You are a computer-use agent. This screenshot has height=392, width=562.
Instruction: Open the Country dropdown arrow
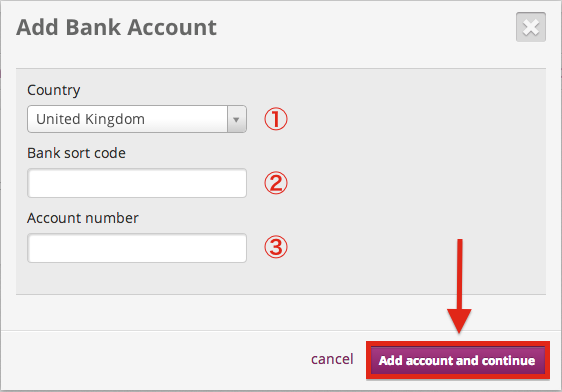237,119
